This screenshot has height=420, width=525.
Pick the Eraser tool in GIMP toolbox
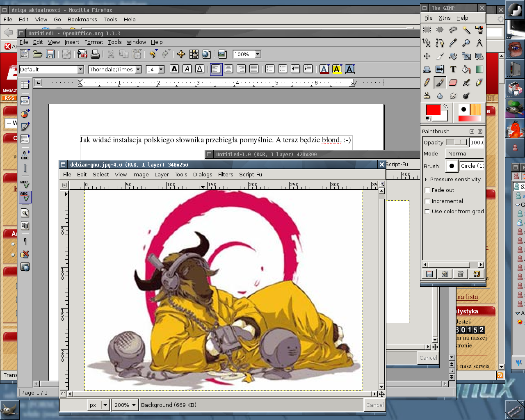point(453,82)
